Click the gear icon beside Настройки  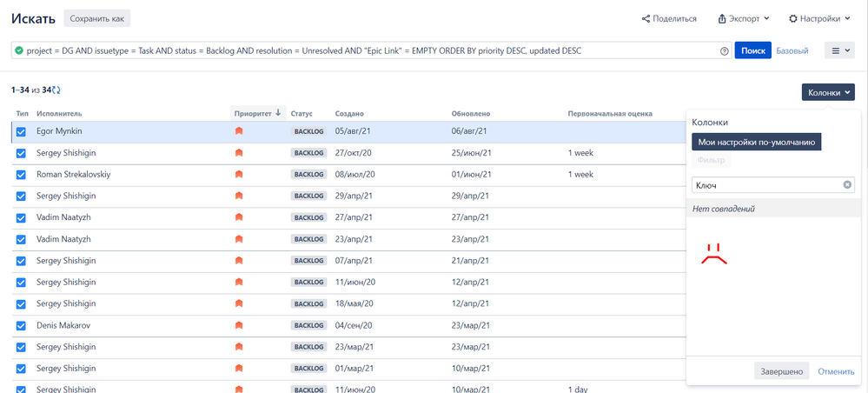coord(792,19)
